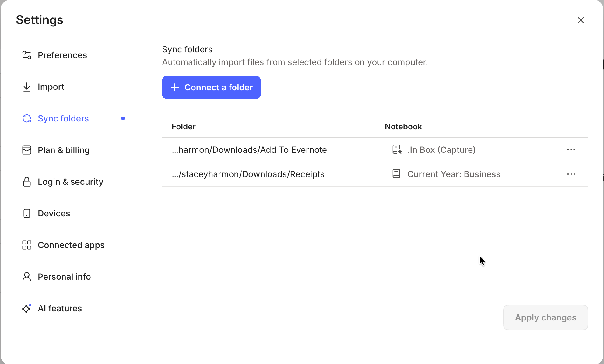Close the Settings dialog
Image resolution: width=604 pixels, height=364 pixels.
pyautogui.click(x=581, y=20)
